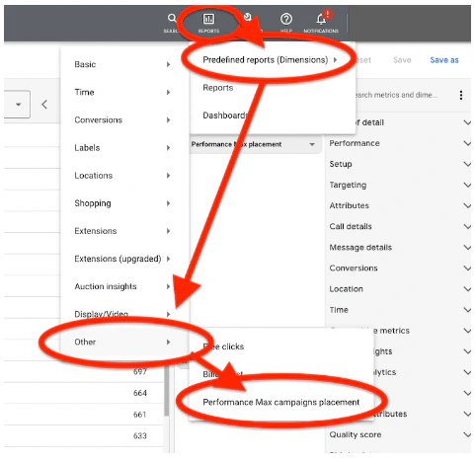Viewport: 476px width, 461px height.
Task: Click the Save as link
Action: pyautogui.click(x=444, y=60)
